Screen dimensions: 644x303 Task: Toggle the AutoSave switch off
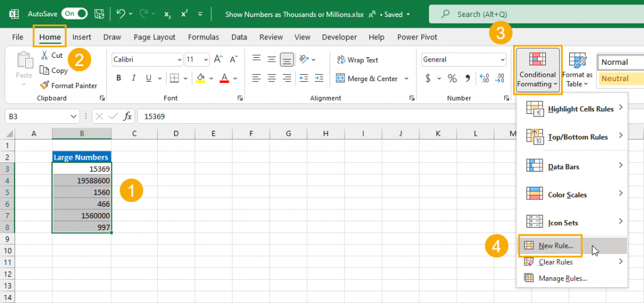(75, 14)
